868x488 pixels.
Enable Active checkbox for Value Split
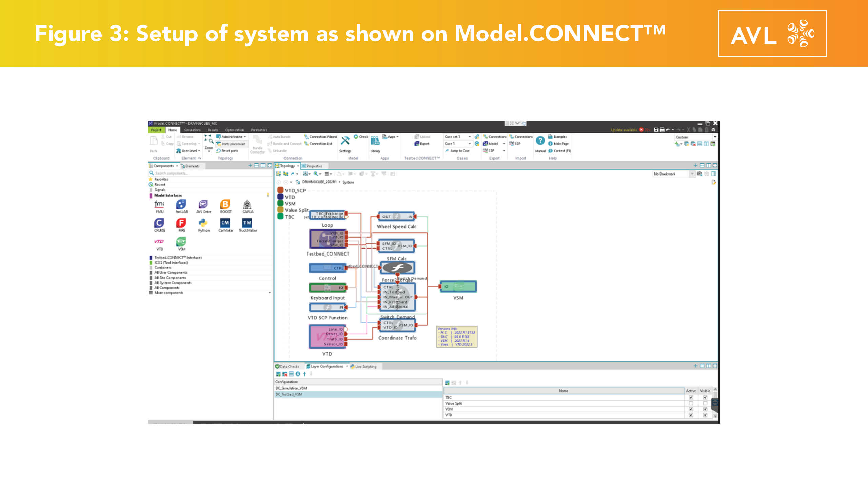(x=691, y=403)
